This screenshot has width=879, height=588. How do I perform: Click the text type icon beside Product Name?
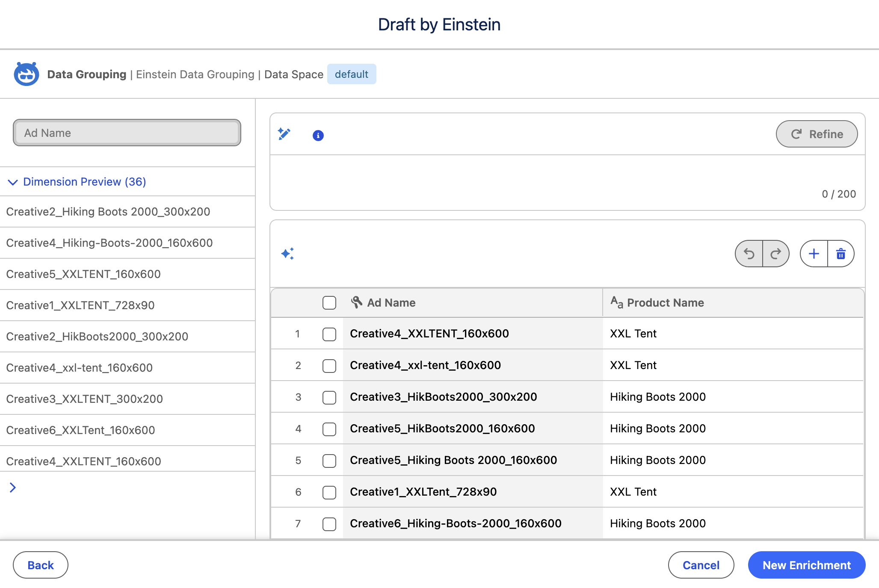(617, 302)
